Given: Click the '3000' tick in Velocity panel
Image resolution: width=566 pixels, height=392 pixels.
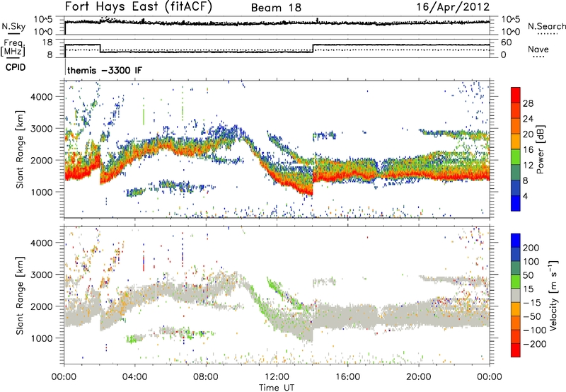Looking at the screenshot, I should click(42, 275).
